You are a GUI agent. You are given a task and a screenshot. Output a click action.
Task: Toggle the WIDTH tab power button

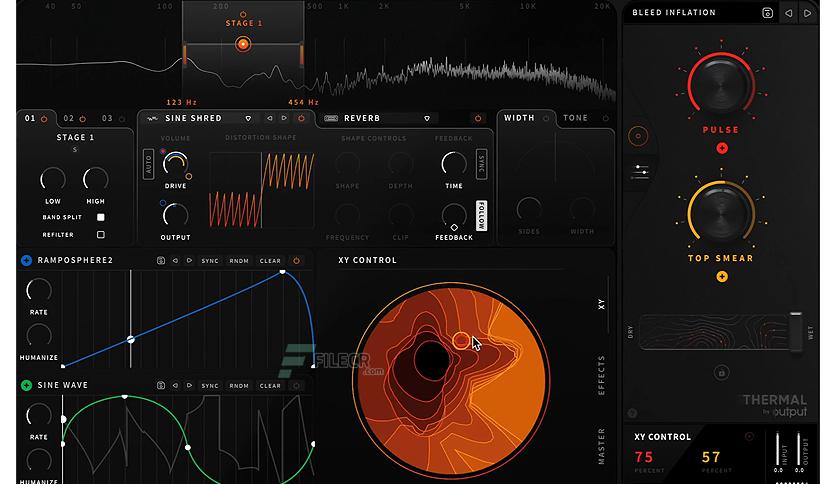(545, 118)
